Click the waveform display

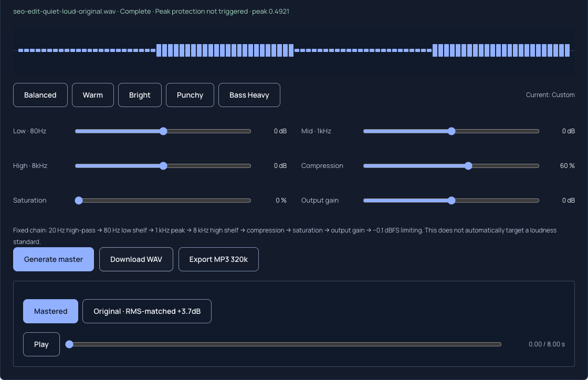click(x=294, y=50)
